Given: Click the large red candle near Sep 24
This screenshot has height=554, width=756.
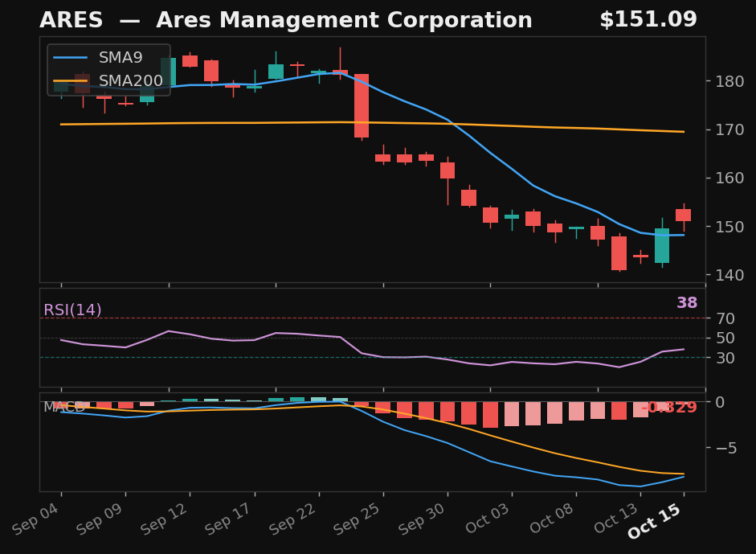Looking at the screenshot, I should [362, 105].
